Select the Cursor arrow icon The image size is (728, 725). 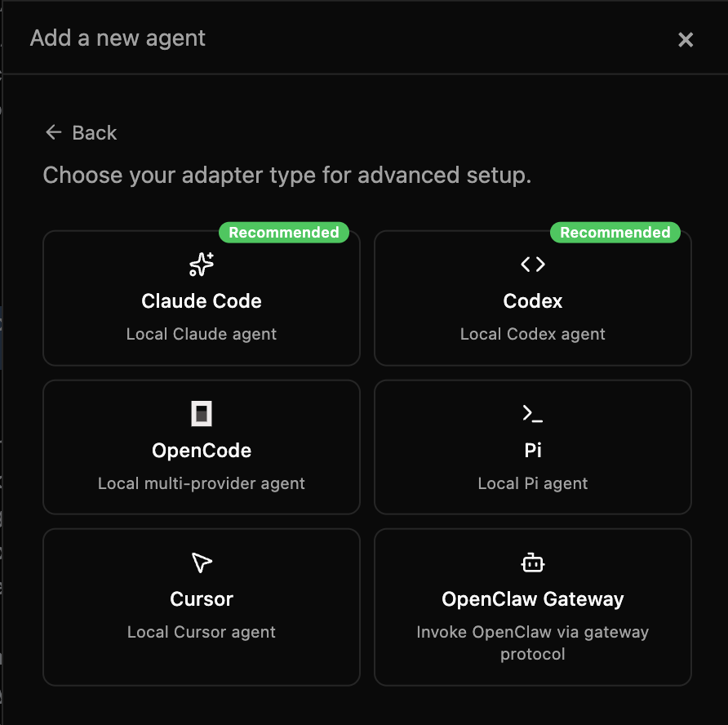click(x=201, y=563)
